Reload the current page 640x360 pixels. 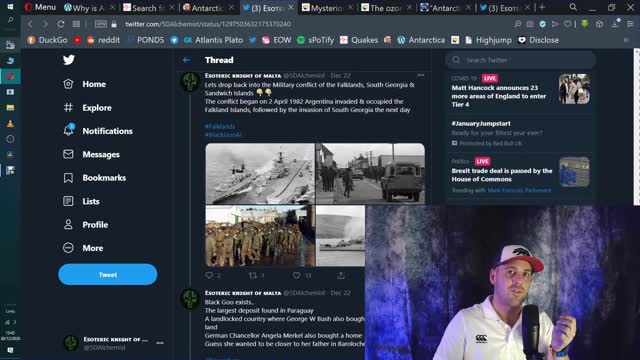click(60, 24)
